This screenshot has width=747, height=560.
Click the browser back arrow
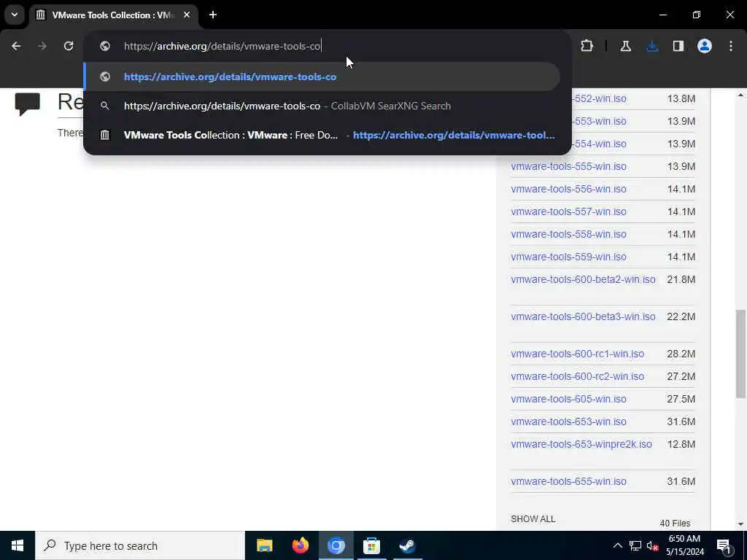pos(16,46)
